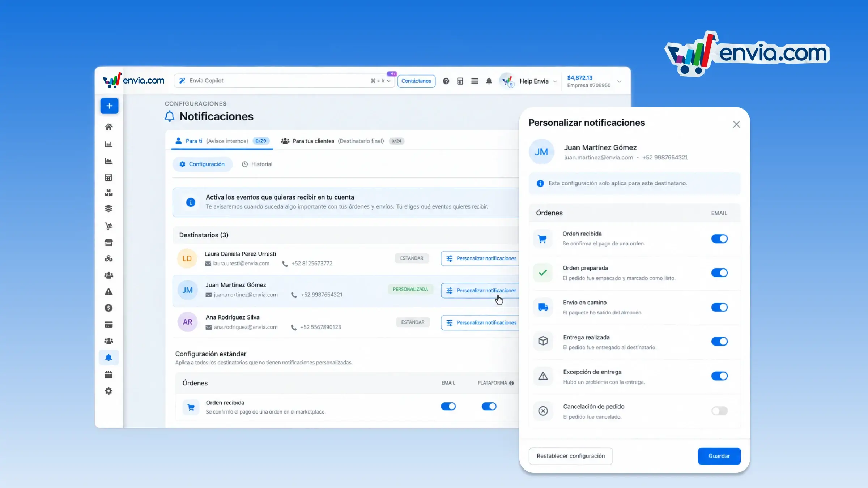Click Personalizar notificaciones for Laura Daniela
Screen dimensions: 868x488
(x=480, y=258)
